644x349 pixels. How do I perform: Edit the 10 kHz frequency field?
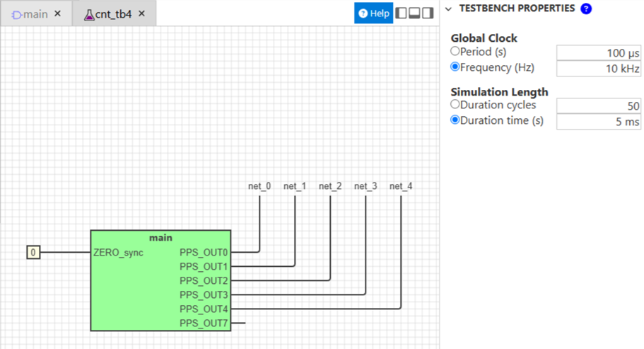tap(599, 69)
